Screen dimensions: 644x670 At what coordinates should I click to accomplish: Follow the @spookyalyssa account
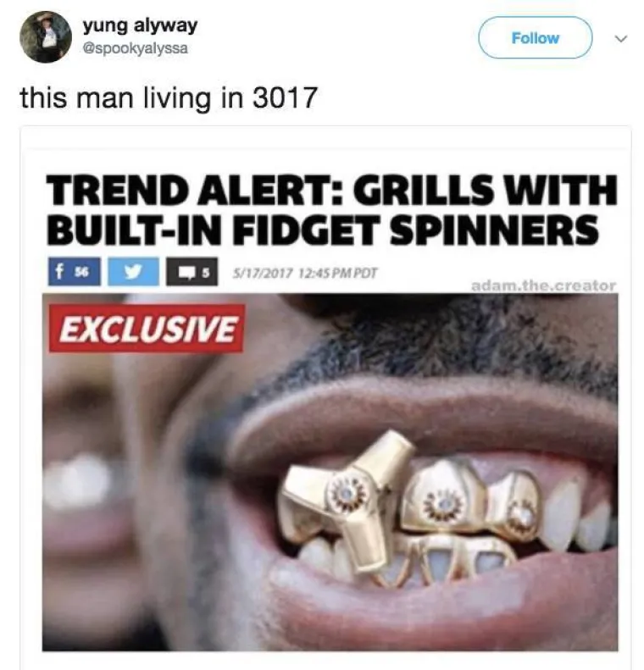point(535,37)
